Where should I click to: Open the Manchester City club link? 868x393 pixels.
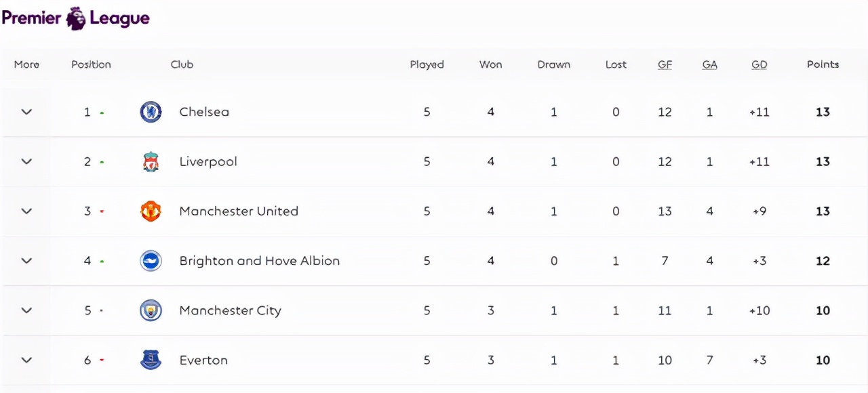pos(230,310)
